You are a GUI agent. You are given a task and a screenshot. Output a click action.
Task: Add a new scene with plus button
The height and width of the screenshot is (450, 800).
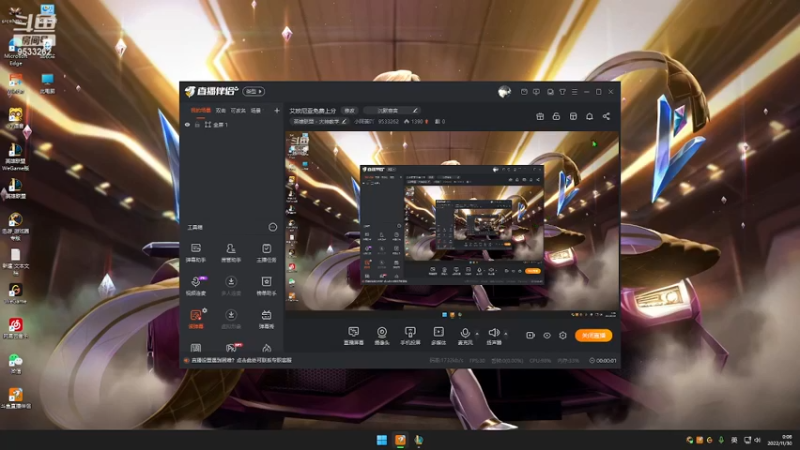click(277, 111)
